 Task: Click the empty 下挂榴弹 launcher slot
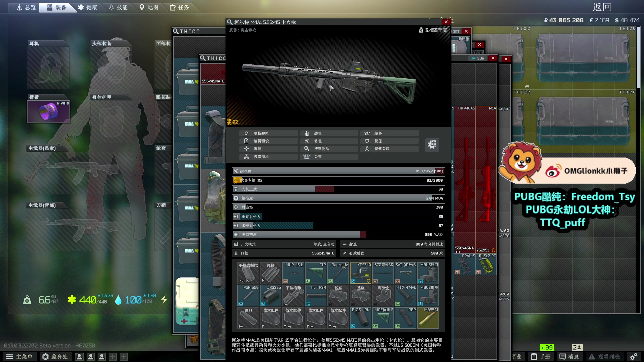(x=293, y=296)
